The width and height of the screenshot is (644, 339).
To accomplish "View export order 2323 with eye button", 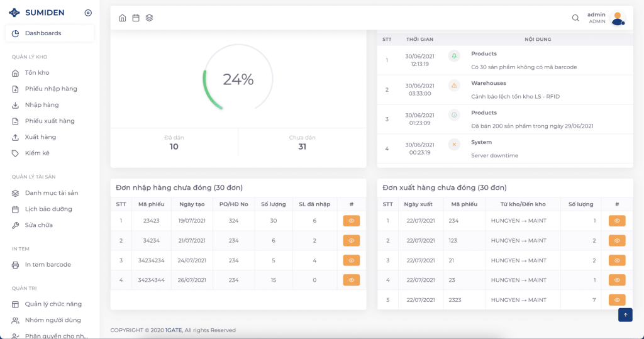I will click(x=617, y=300).
